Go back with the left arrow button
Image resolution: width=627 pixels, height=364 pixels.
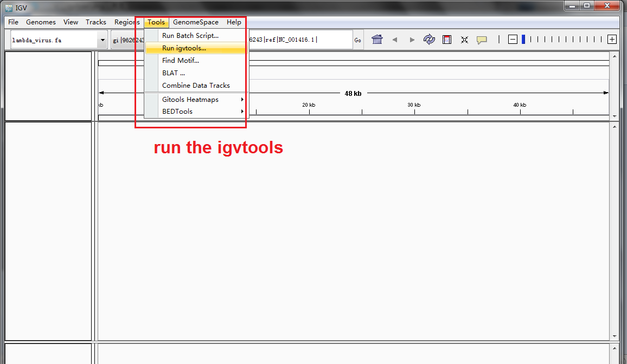point(395,40)
